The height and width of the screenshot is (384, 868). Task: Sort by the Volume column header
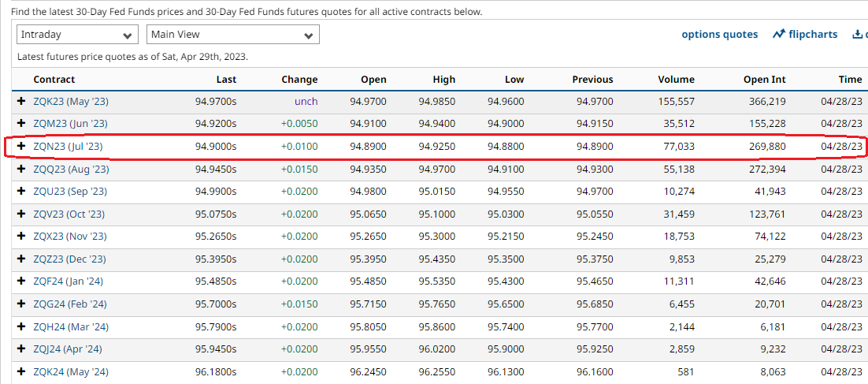click(x=676, y=80)
